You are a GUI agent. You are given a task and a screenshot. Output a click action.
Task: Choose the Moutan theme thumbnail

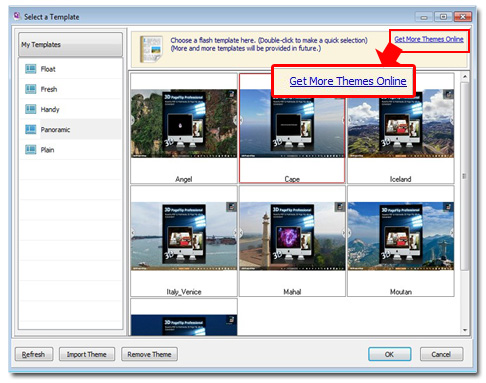(401, 236)
